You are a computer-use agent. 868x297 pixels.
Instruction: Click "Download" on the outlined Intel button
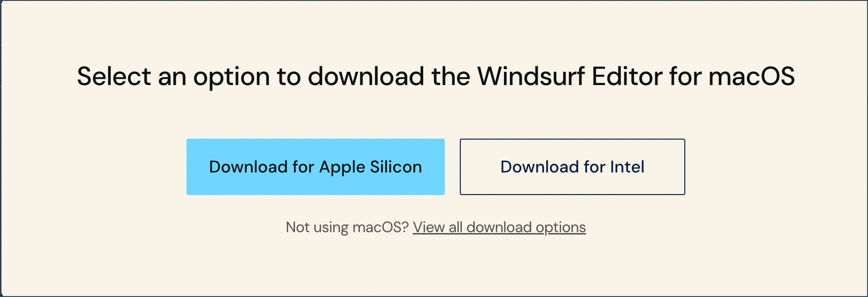point(540,167)
